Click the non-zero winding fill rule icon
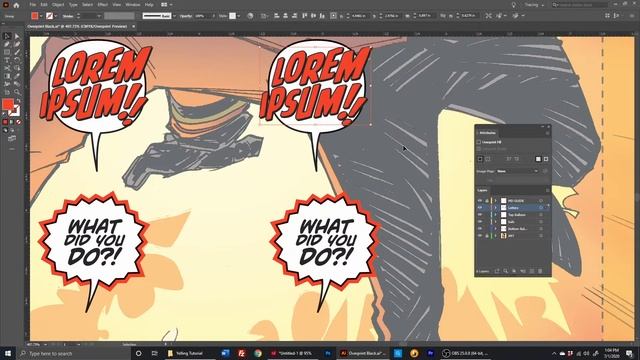This screenshot has height=360, width=640. (x=538, y=159)
